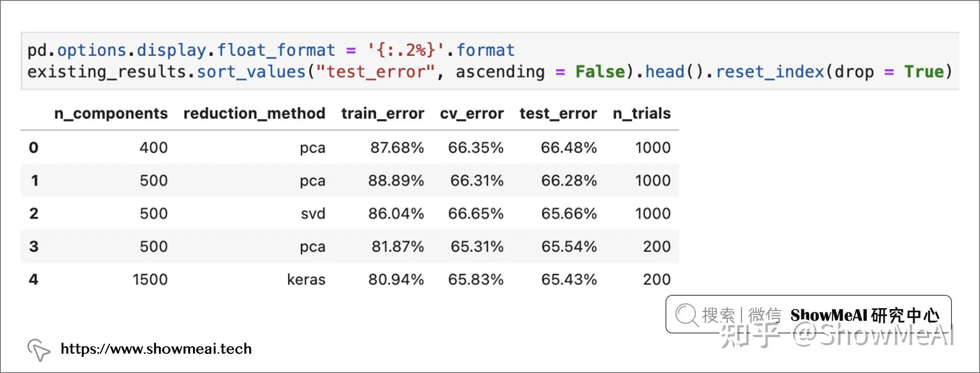Click the train_error column header

point(383,114)
